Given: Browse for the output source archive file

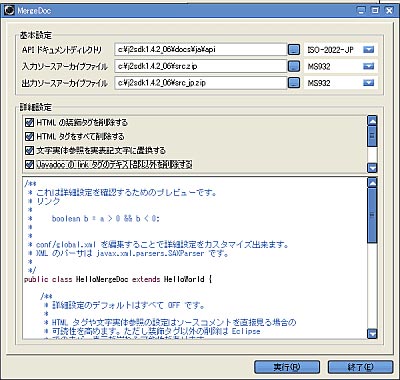Looking at the screenshot, I should (x=293, y=82).
